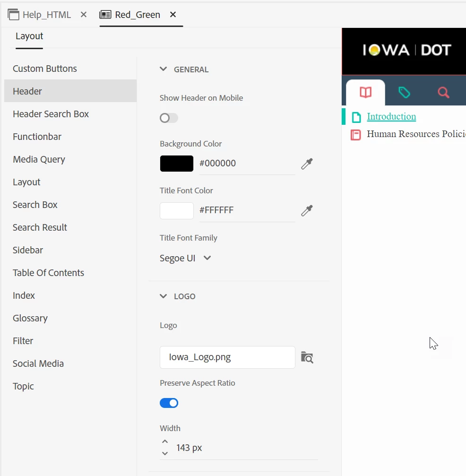Collapse the GENERAL section chevron
Image resolution: width=466 pixels, height=476 pixels.
[x=164, y=69]
